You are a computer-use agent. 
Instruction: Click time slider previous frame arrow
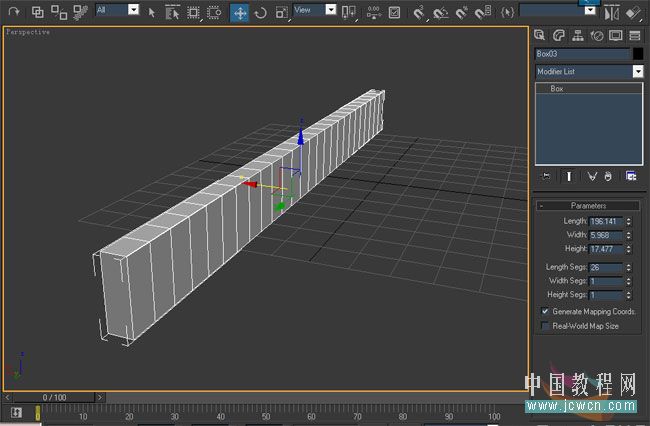7,397
